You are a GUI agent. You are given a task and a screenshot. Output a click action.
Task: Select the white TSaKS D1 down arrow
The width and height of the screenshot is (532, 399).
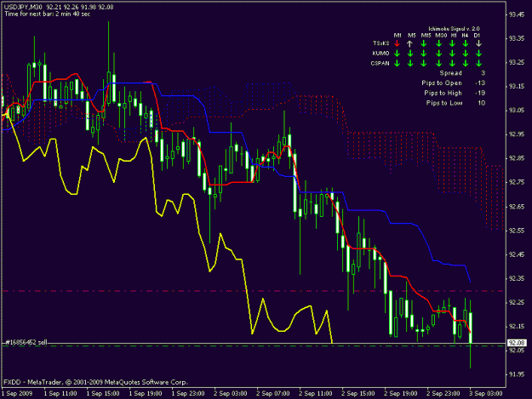point(478,43)
